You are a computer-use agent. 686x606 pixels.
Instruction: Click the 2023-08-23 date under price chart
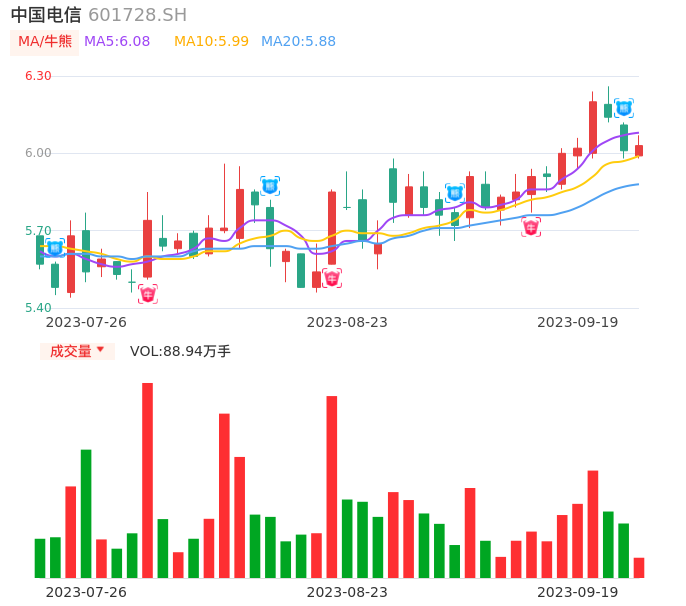click(x=347, y=323)
